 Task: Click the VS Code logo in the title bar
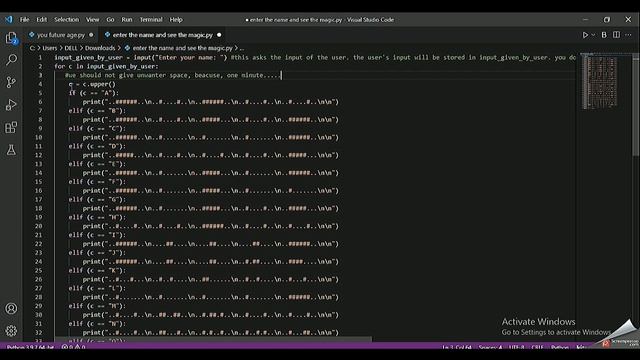pos(9,19)
